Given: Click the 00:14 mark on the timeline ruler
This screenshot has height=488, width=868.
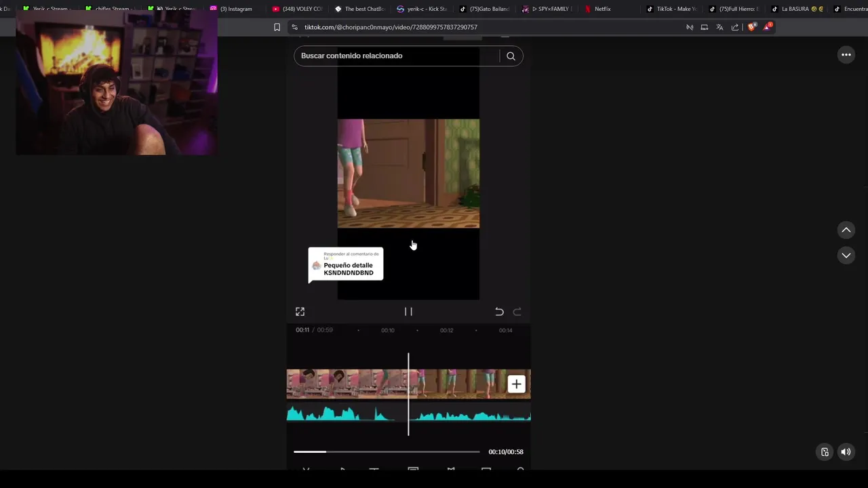Looking at the screenshot, I should coord(505,330).
